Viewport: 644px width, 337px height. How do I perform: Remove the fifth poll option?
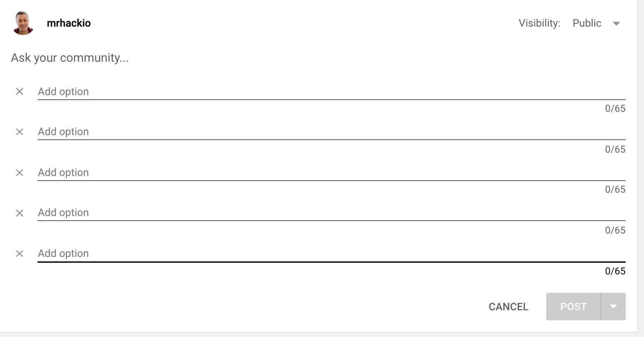coord(20,254)
